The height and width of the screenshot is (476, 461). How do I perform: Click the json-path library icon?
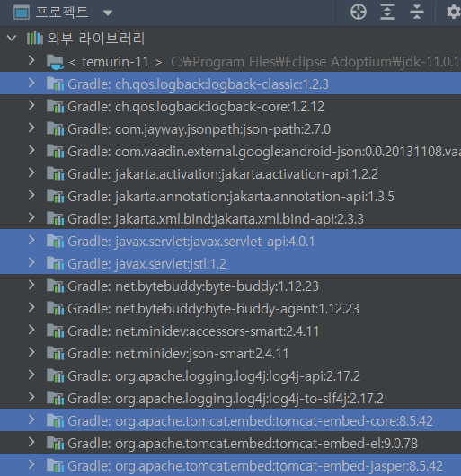tap(56, 128)
